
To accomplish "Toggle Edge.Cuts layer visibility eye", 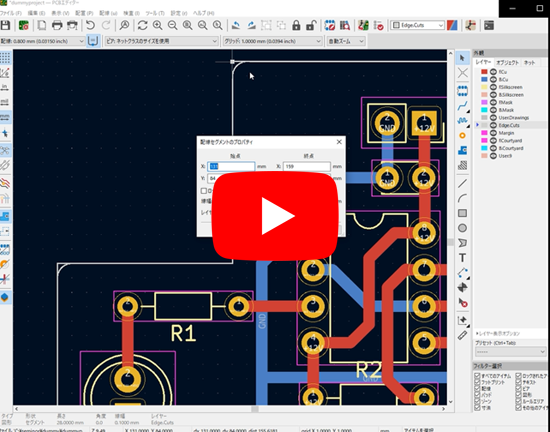I will 493,125.
